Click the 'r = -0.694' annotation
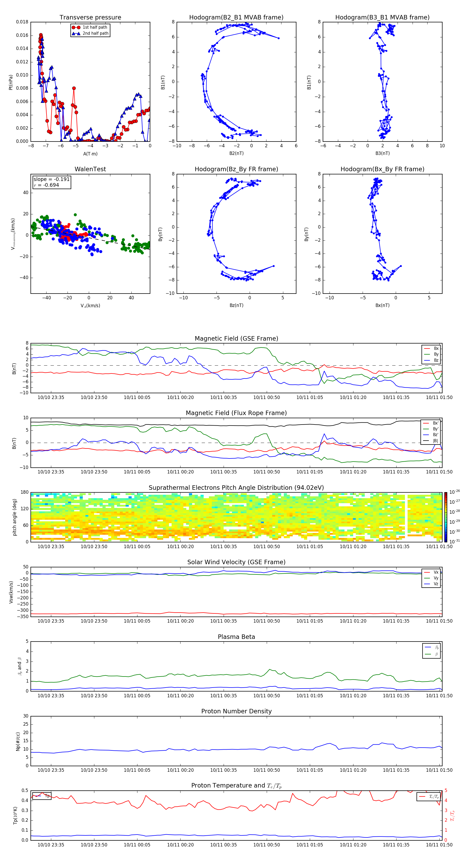Viewport: 473px width, 868px height. pos(47,185)
